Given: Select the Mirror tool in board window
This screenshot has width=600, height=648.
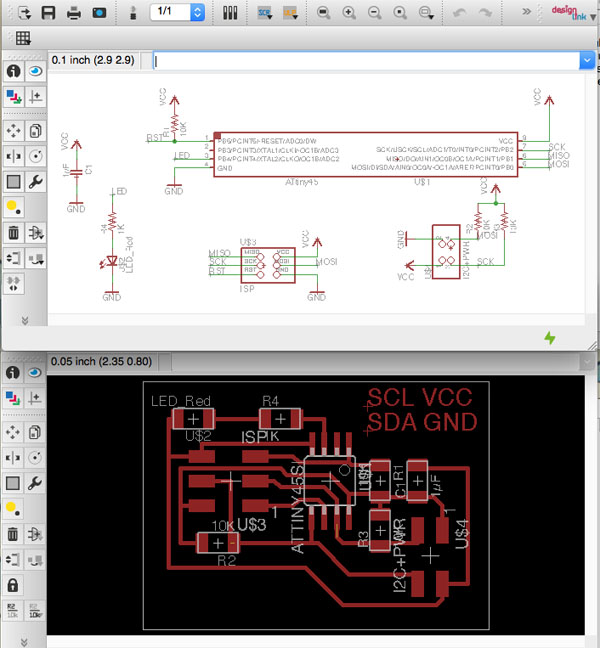Looking at the screenshot, I should coord(13,458).
